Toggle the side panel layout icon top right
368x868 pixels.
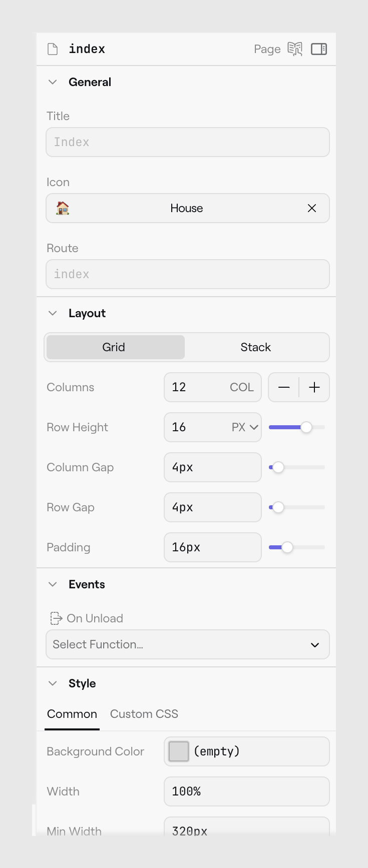coord(319,49)
